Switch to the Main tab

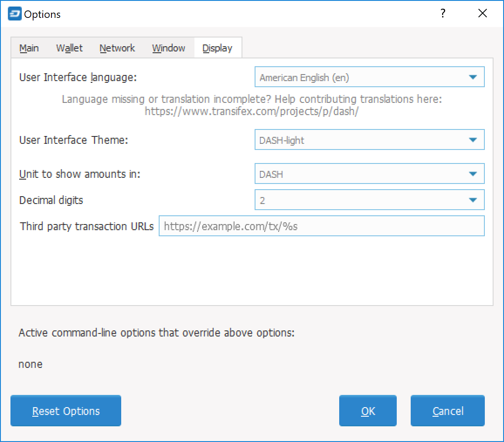29,48
